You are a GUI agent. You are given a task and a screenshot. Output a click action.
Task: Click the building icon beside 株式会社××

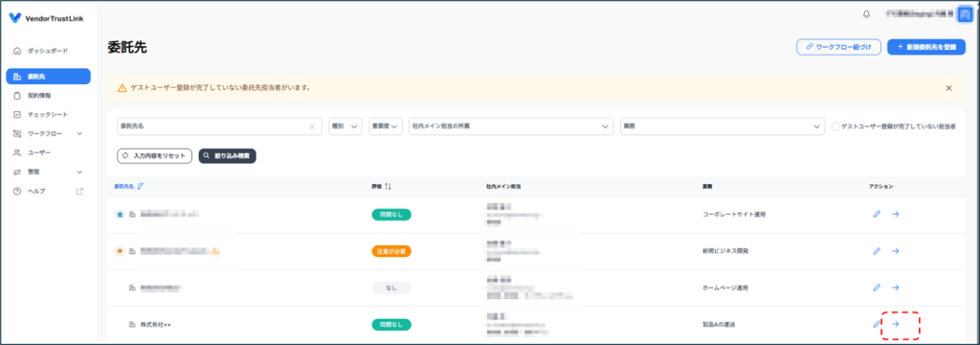(132, 325)
